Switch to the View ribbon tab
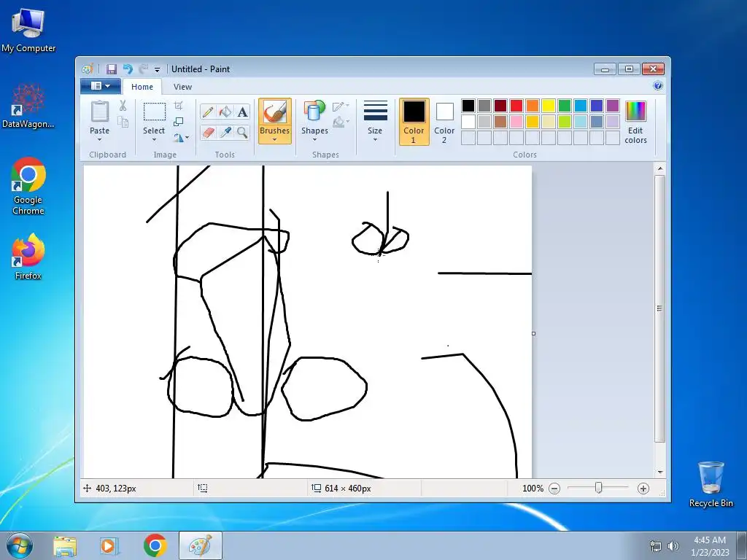 click(x=182, y=87)
